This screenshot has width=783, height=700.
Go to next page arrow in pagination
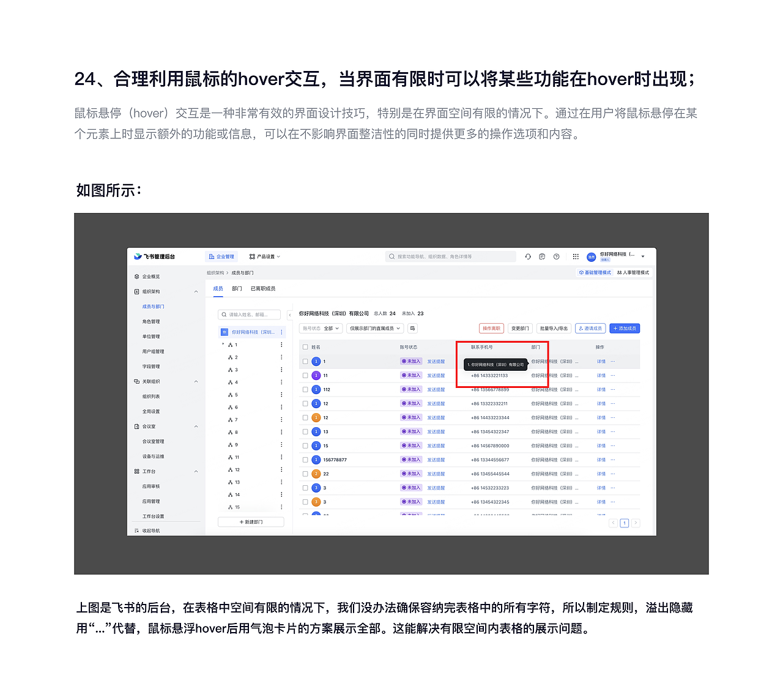click(x=636, y=523)
